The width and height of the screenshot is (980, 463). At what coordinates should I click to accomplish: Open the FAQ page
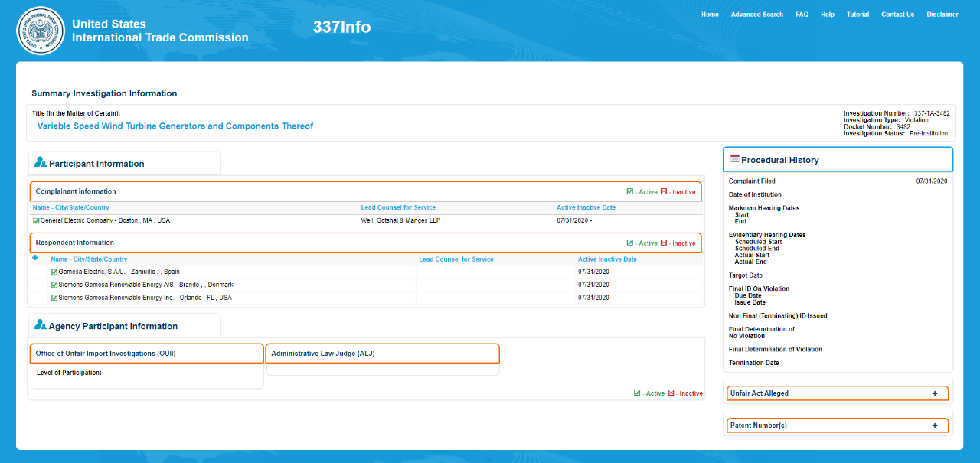point(802,15)
